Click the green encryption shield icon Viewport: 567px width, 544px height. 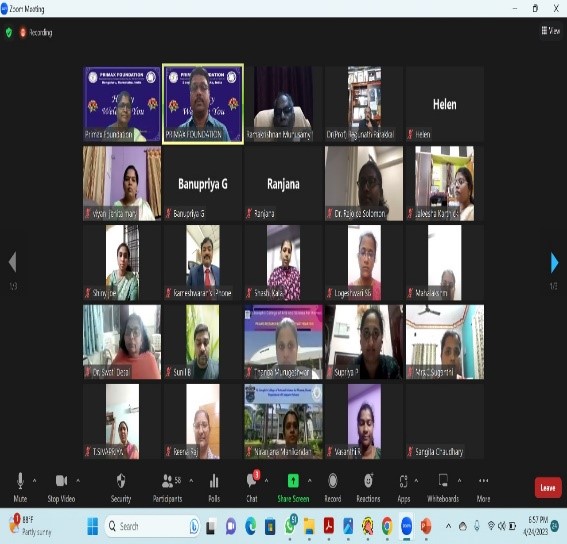click(x=9, y=33)
